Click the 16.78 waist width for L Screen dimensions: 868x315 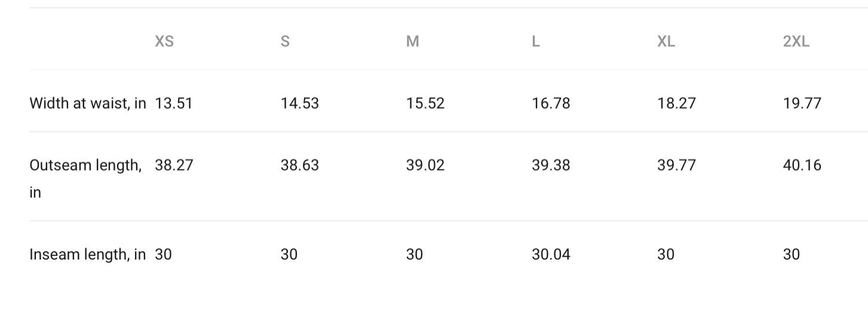[551, 103]
